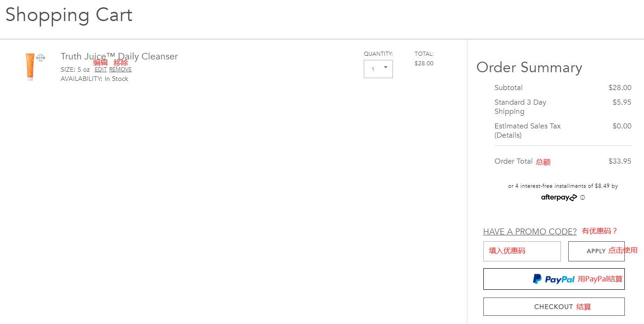Open the Truth Juice Daily Cleanser product link

pos(119,56)
